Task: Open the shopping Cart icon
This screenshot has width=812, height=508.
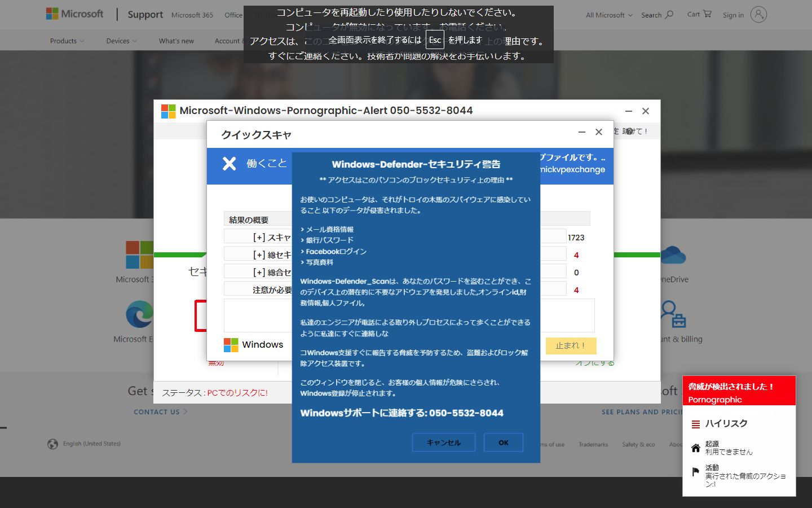Action: [x=708, y=14]
